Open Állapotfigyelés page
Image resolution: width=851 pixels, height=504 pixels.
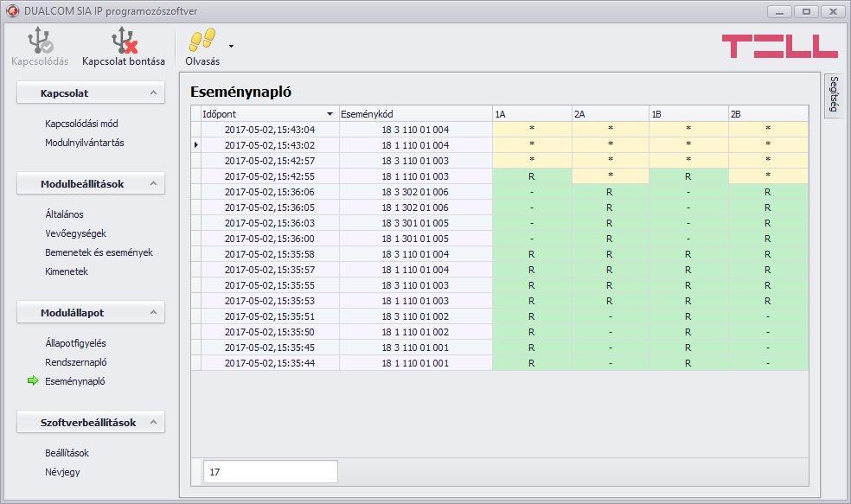pyautogui.click(x=75, y=343)
